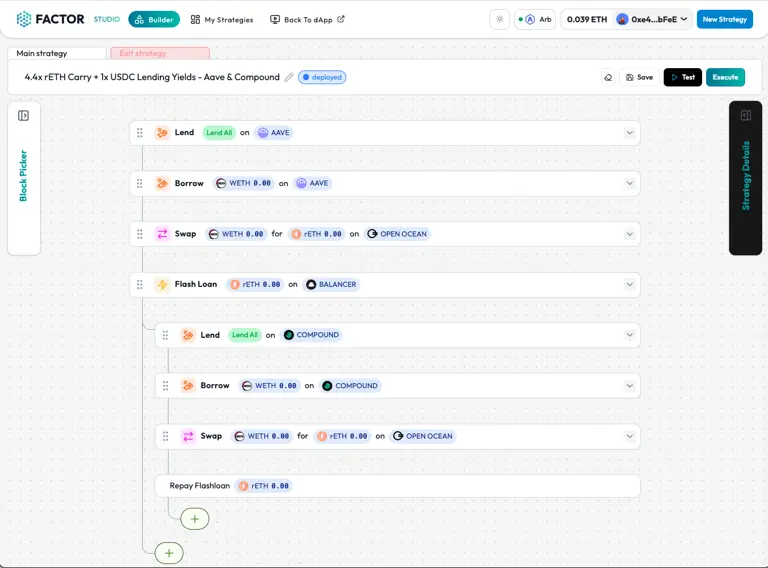The width and height of the screenshot is (768, 568).
Task: Click the New Strategy button
Action: click(x=724, y=20)
